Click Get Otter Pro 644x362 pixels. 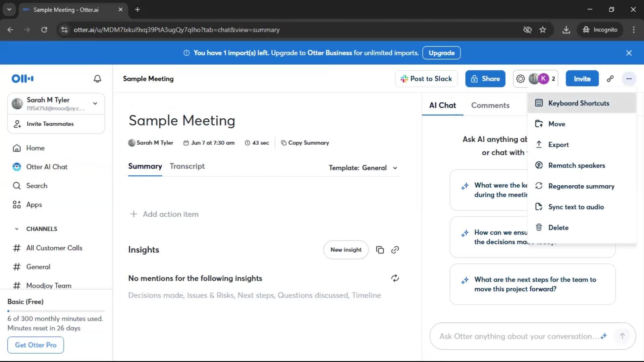tap(36, 345)
